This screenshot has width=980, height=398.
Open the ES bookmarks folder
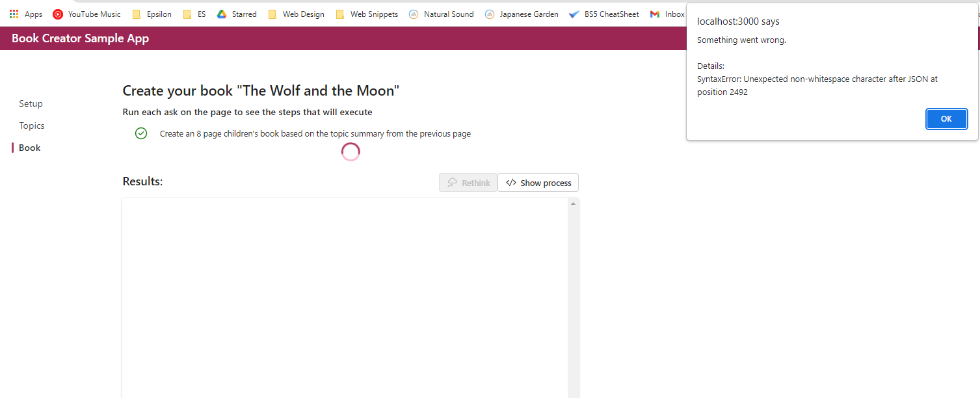[x=194, y=14]
